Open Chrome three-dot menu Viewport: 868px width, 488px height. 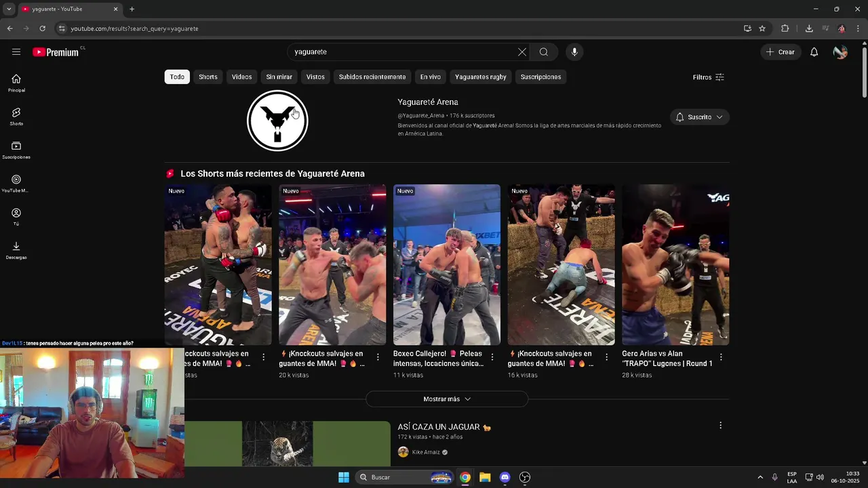[x=858, y=28]
